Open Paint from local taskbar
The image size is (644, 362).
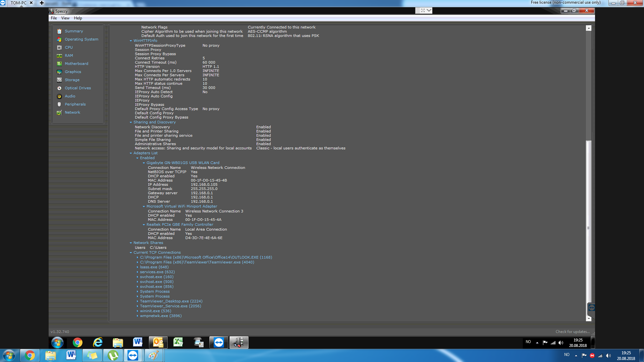pyautogui.click(x=154, y=355)
